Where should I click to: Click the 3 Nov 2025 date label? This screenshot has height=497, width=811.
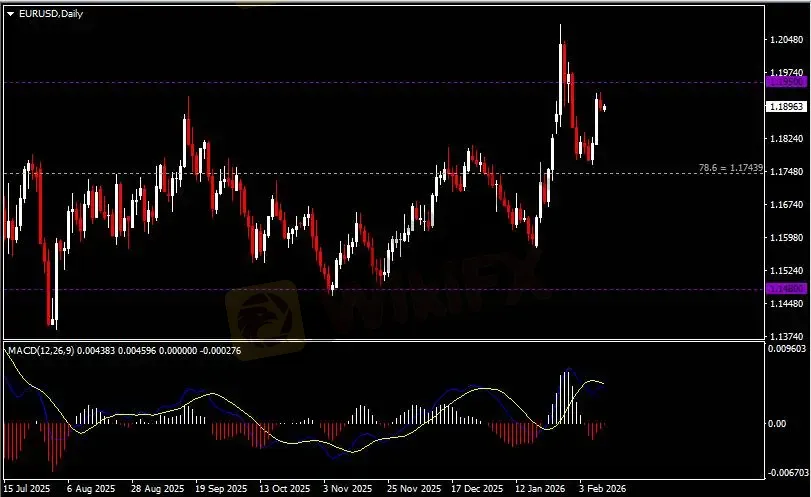click(x=348, y=489)
